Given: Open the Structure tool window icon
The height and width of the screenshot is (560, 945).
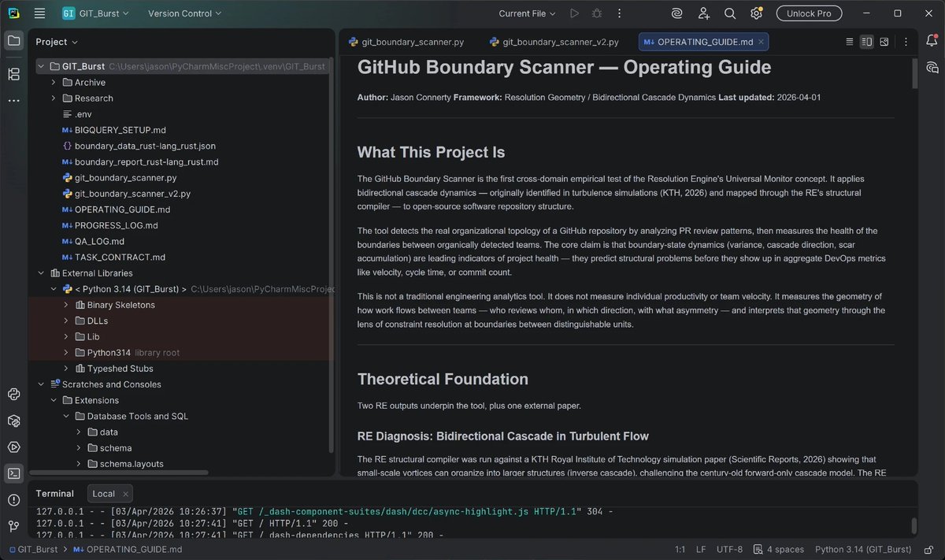Looking at the screenshot, I should tap(13, 74).
